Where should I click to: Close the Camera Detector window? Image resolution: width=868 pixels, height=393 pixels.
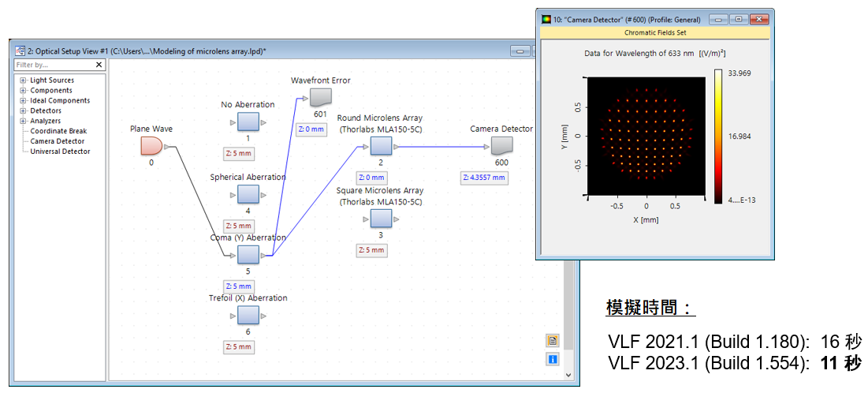coord(759,20)
